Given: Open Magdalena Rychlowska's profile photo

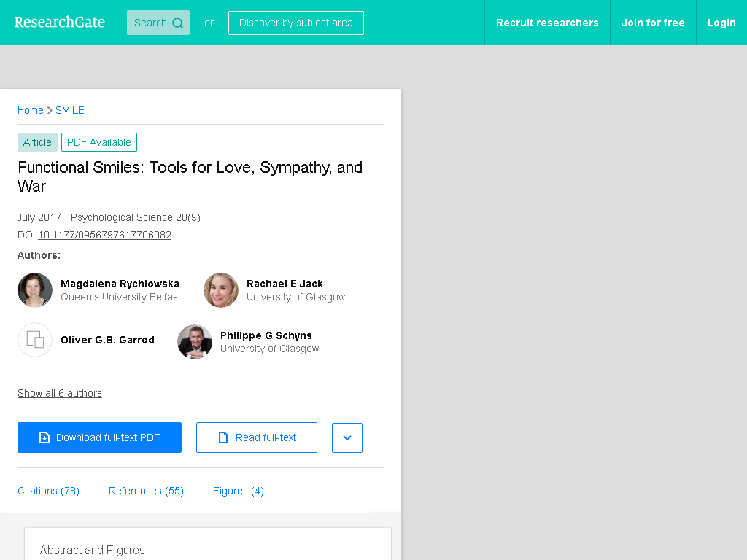Looking at the screenshot, I should 35,290.
